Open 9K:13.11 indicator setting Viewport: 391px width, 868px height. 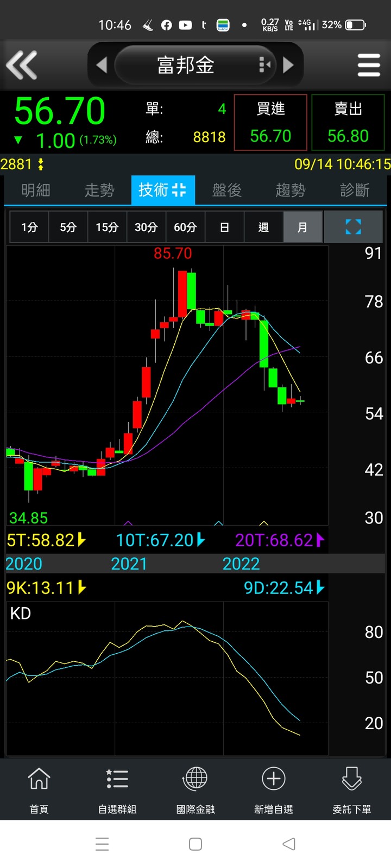47,588
